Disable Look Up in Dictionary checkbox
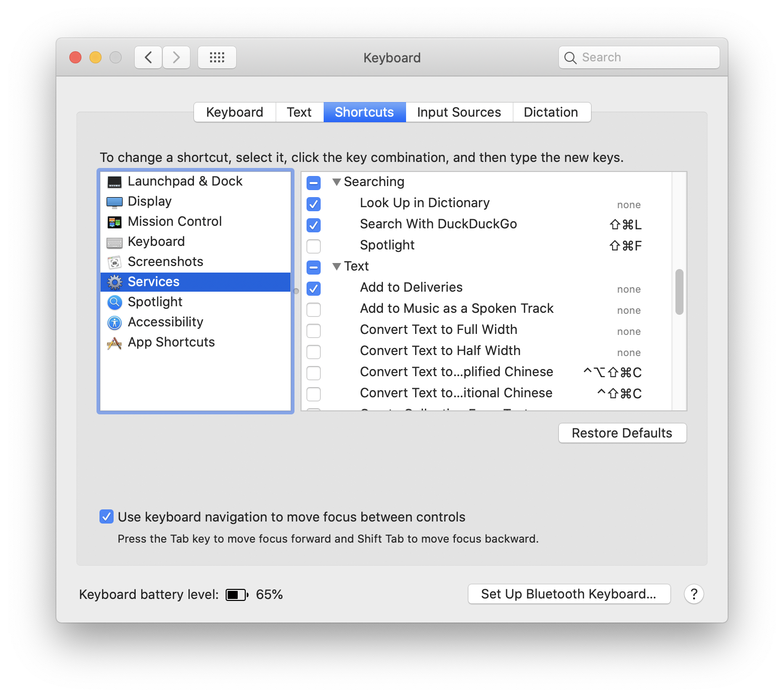 coord(314,204)
